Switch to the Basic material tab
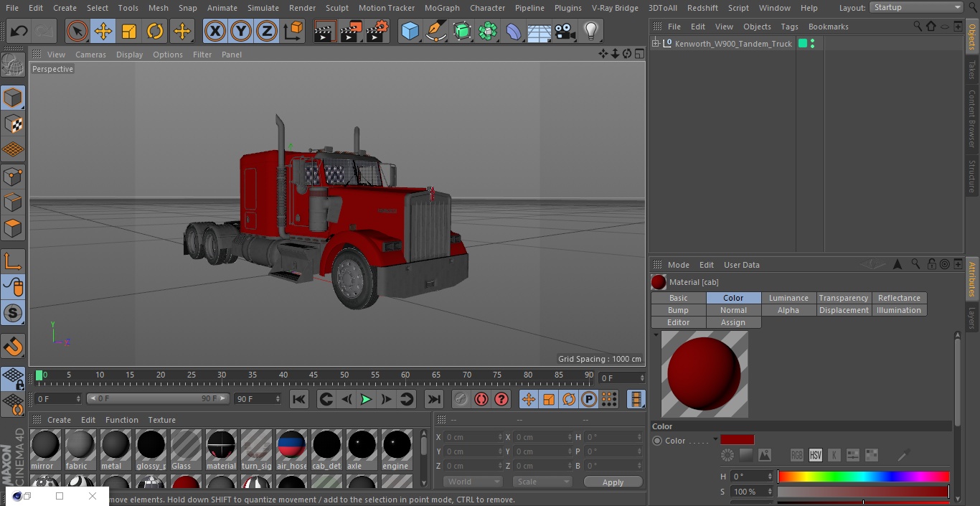980x506 pixels. click(x=679, y=298)
